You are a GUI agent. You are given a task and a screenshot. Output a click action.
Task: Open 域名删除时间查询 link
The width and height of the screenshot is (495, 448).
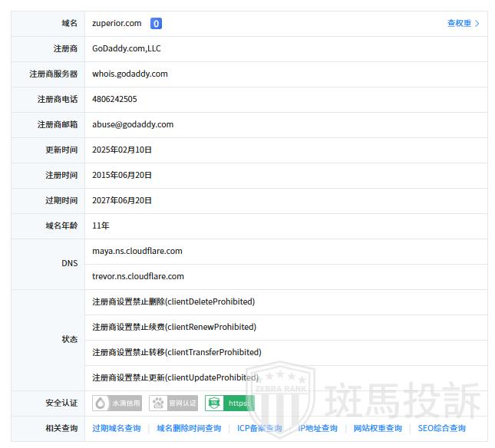point(189,428)
